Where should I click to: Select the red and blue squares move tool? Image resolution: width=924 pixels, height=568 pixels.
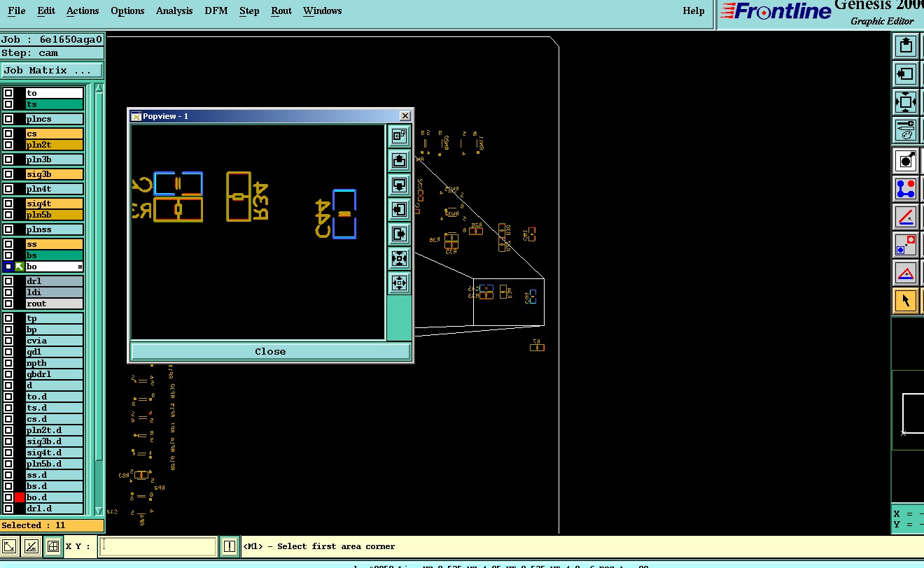906,246
